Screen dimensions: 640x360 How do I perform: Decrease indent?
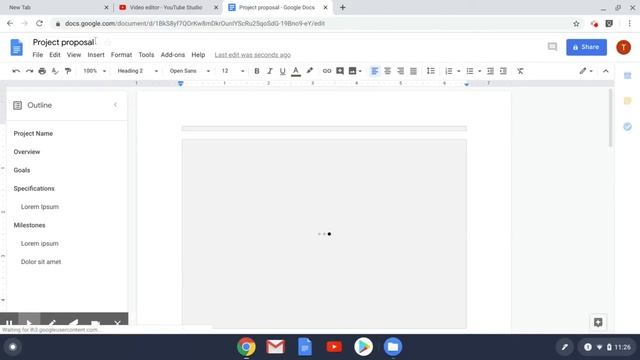point(490,71)
